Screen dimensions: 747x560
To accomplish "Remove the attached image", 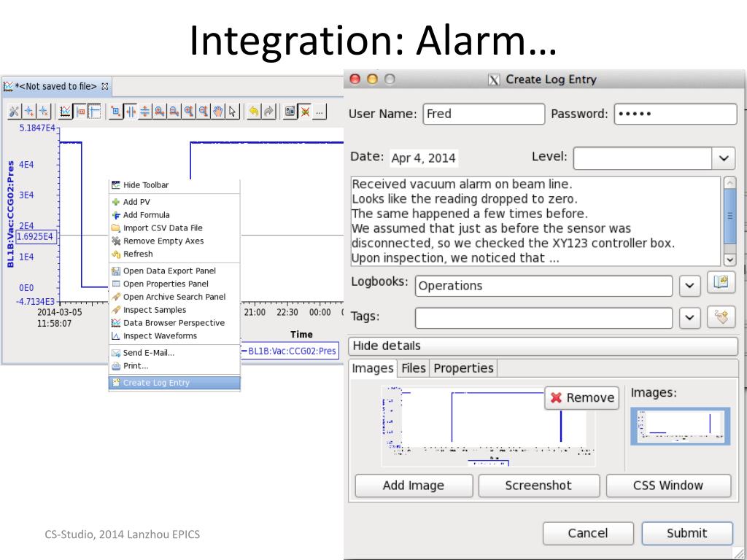I will (581, 397).
